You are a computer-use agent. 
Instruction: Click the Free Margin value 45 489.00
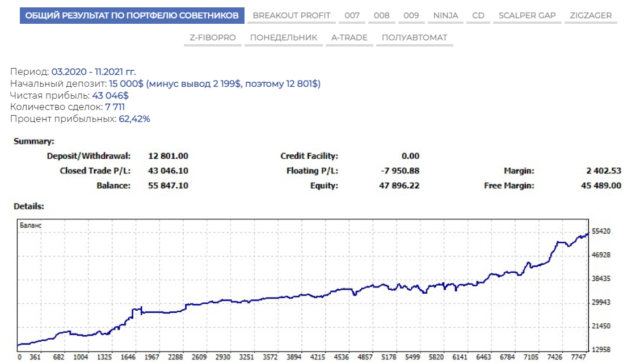[601, 185]
